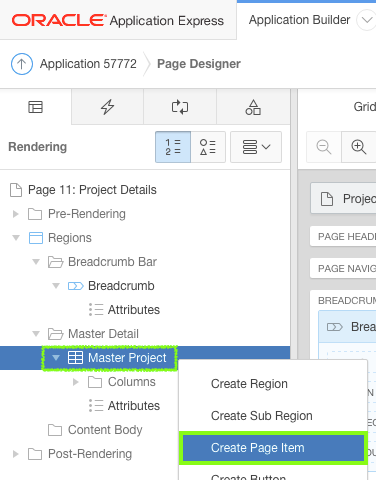Select the Pre-Rendering folder label
Image resolution: width=376 pixels, height=480 pixels.
pyautogui.click(x=87, y=214)
